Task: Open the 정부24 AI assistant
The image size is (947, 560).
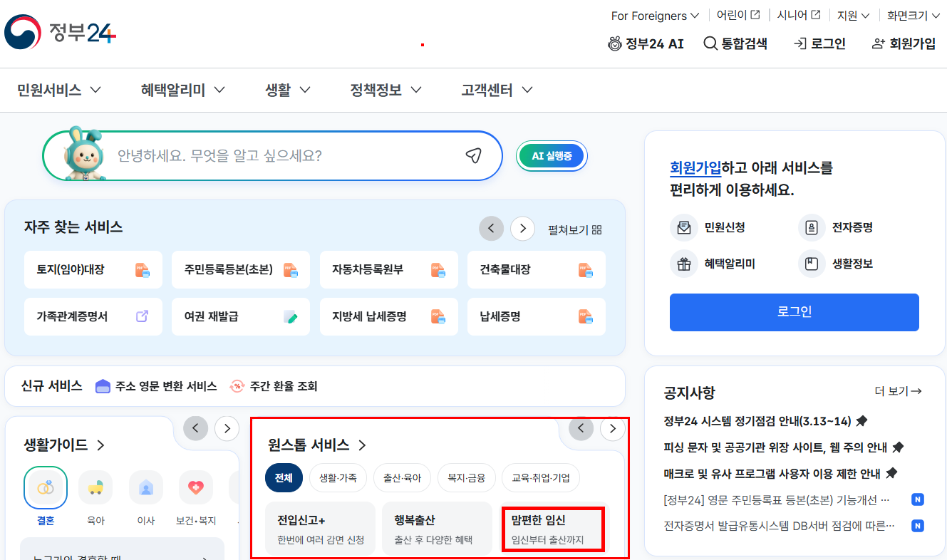Action: 646,43
